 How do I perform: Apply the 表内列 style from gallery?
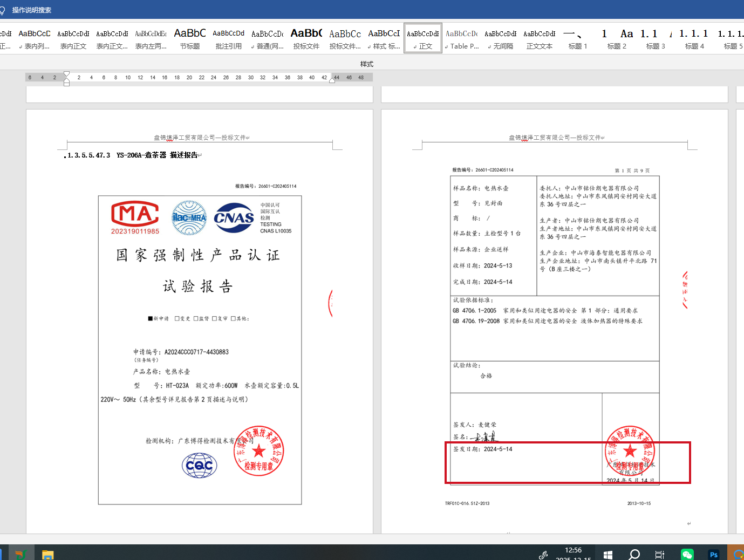(x=35, y=39)
